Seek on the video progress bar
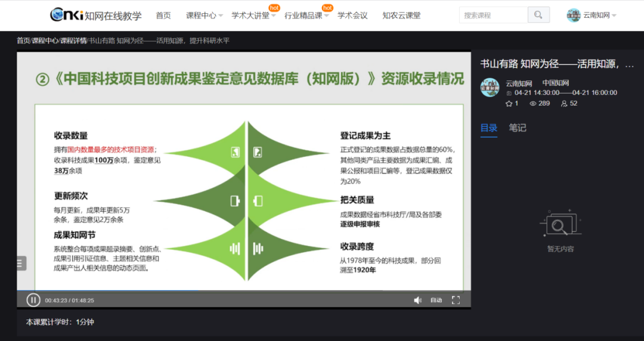 tap(243, 291)
